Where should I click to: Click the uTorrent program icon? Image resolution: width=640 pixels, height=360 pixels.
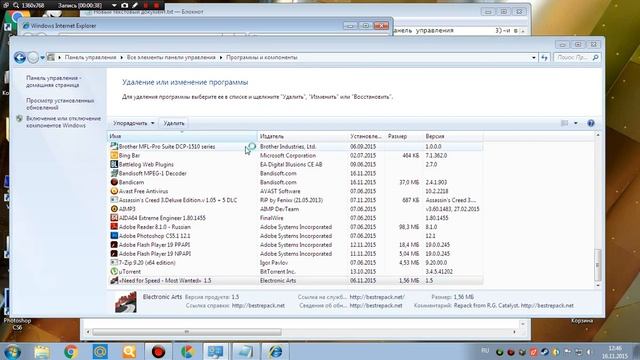[x=114, y=271]
